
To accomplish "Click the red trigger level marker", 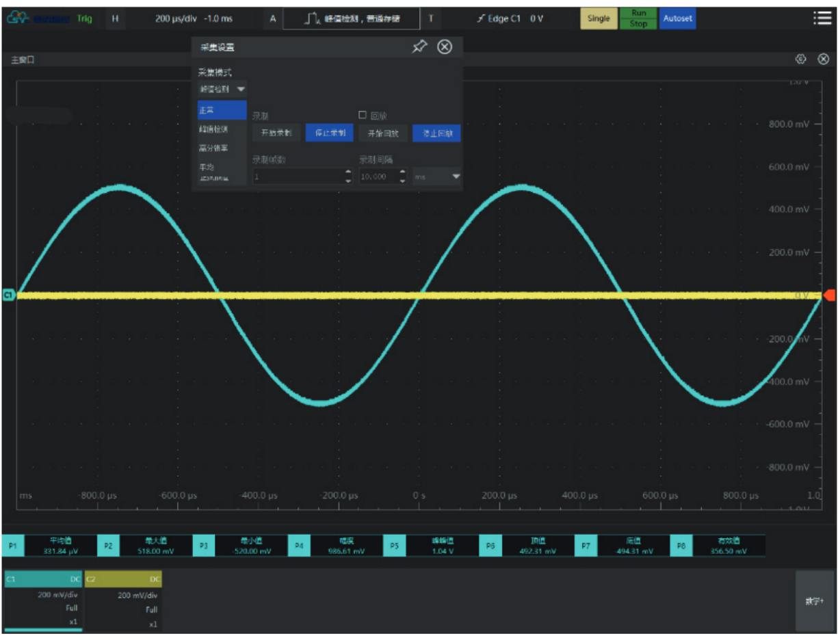I will tap(829, 295).
